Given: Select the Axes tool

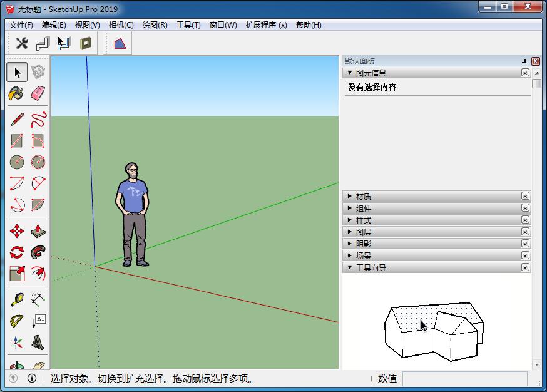Looking at the screenshot, I should pos(17,343).
